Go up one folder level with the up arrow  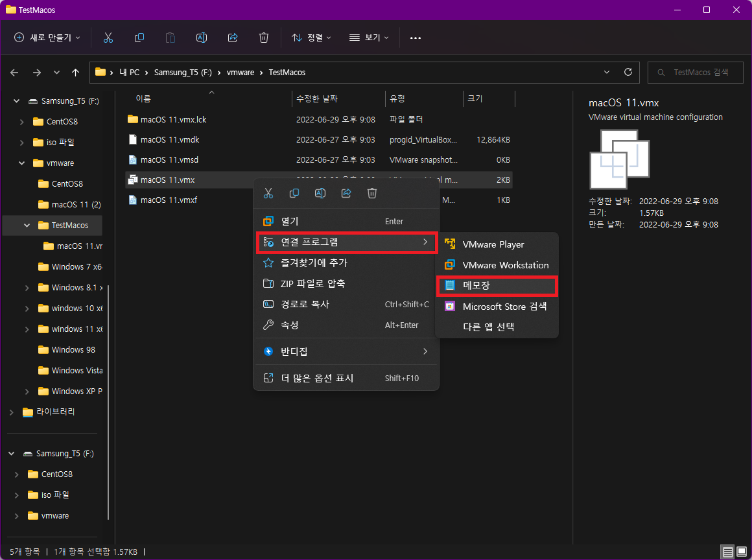click(75, 73)
